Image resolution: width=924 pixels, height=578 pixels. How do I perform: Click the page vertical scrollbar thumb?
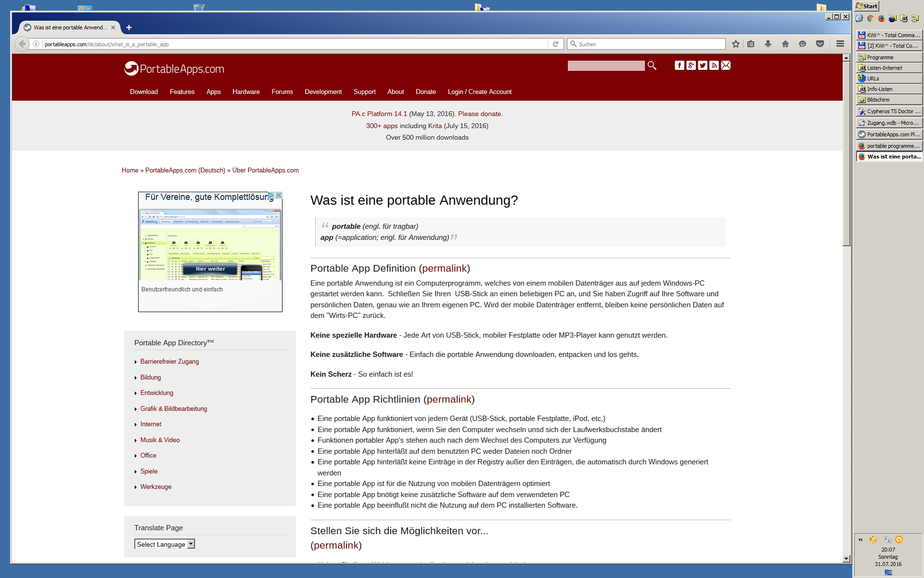[846, 154]
